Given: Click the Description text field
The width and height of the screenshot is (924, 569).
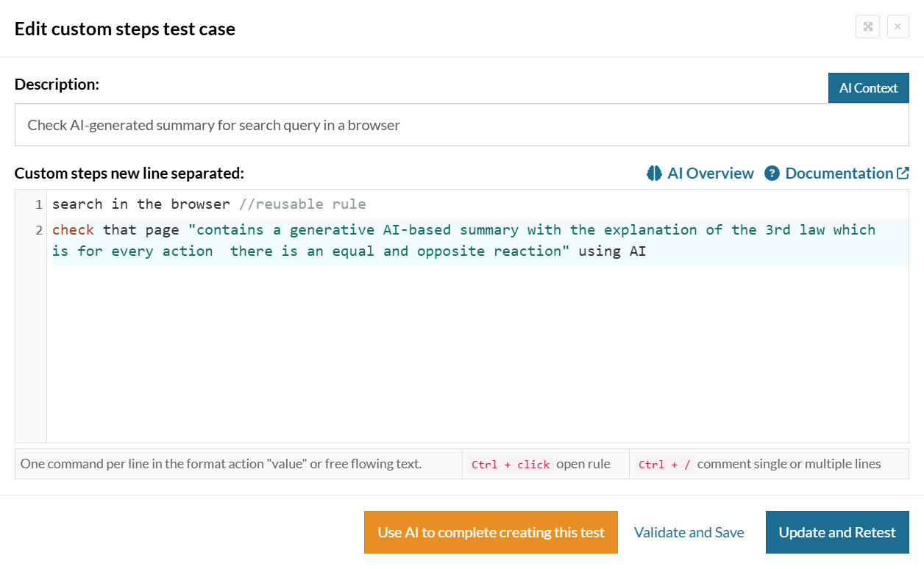Looking at the screenshot, I should [461, 125].
